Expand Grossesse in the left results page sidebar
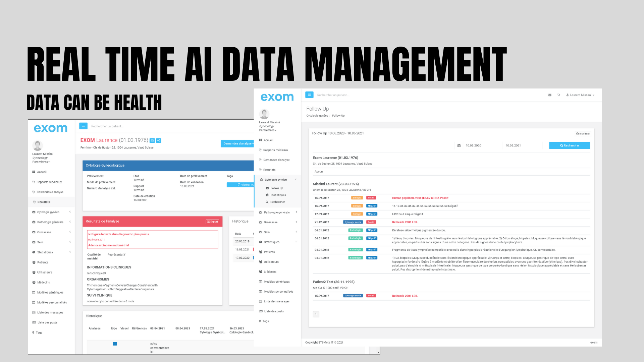The width and height of the screenshot is (644, 362). click(44, 232)
